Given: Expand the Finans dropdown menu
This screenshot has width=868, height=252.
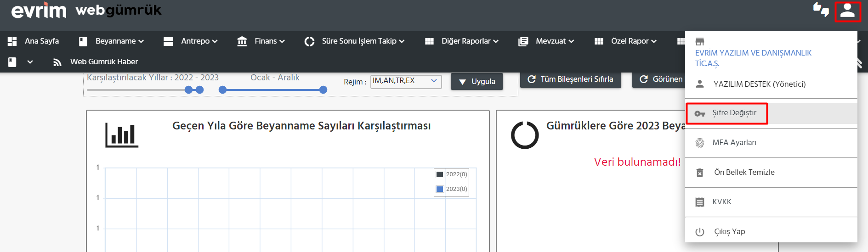Looking at the screenshot, I should click(270, 41).
